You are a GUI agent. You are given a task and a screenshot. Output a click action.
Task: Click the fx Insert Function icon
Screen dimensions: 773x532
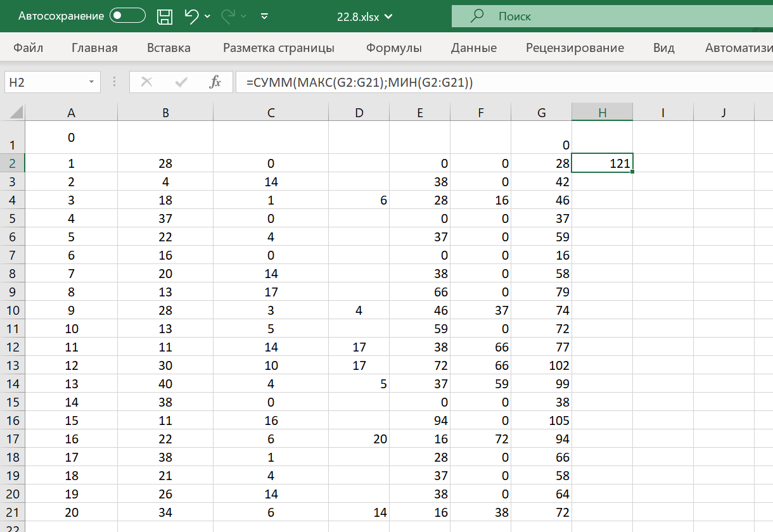[x=215, y=82]
